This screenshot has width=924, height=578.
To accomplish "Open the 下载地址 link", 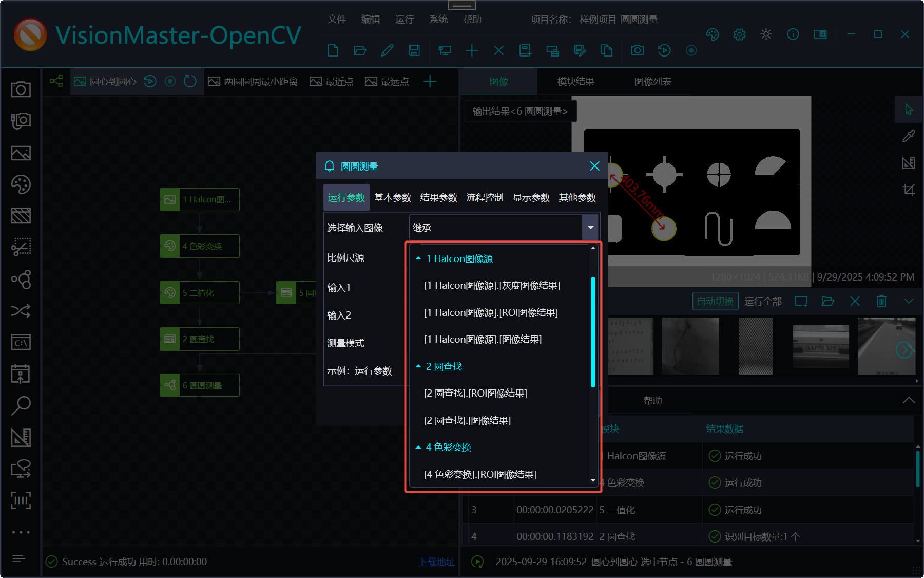I will click(x=436, y=562).
